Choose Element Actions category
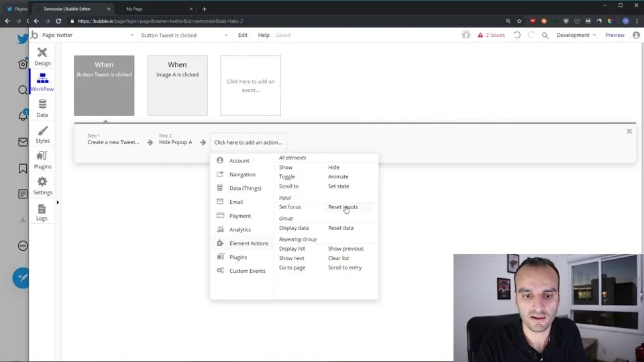The height and width of the screenshot is (362, 644). [x=248, y=243]
